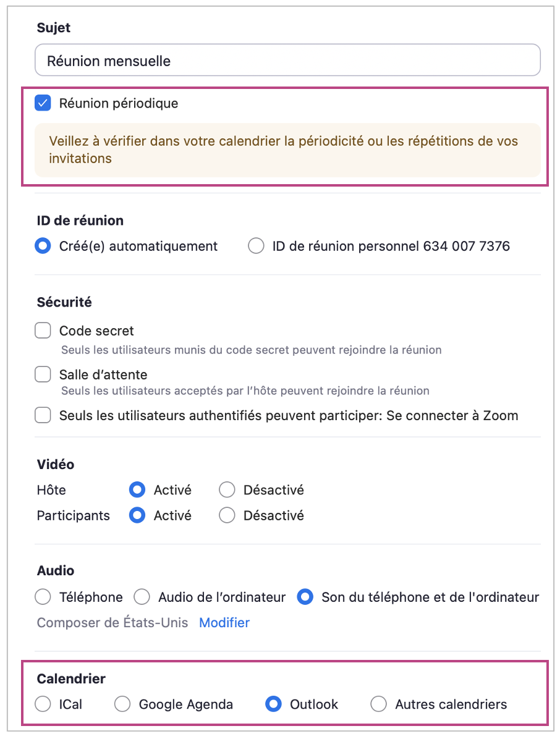Choose ID de réunion personnel radio button
The width and height of the screenshot is (560, 739).
tap(256, 246)
